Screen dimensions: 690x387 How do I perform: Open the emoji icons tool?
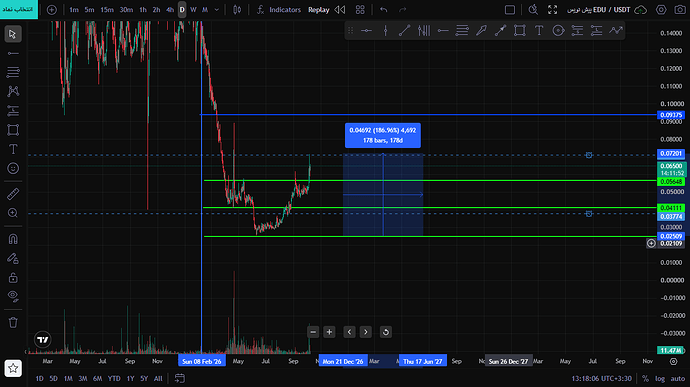point(13,168)
